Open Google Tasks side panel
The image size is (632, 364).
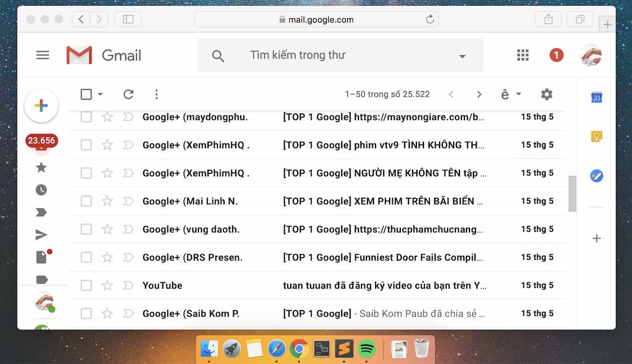(x=597, y=176)
